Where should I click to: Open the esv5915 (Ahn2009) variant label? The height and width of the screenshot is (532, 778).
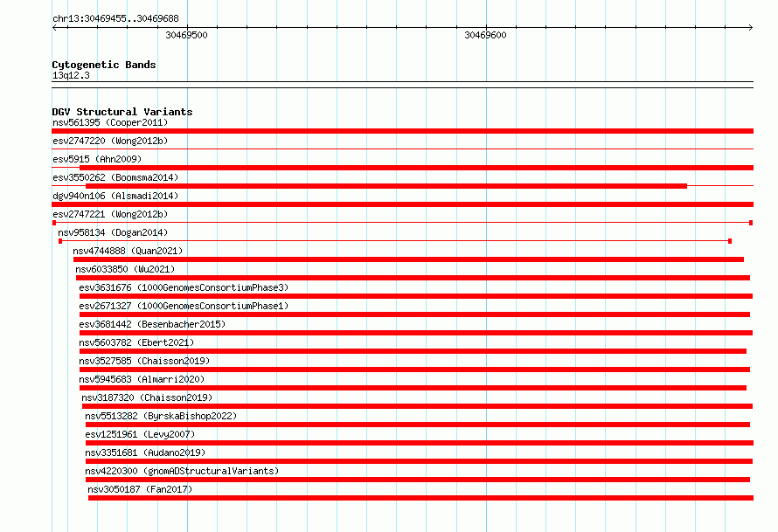pyautogui.click(x=97, y=159)
